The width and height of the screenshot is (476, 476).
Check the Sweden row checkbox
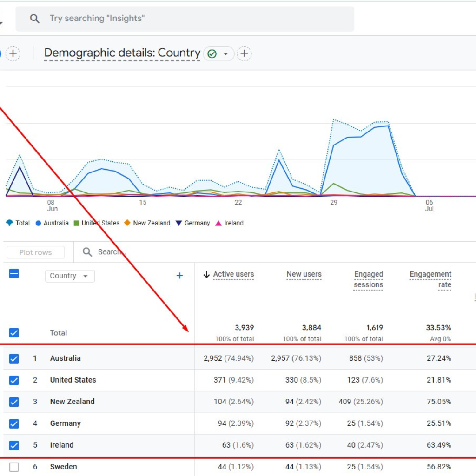coord(13,467)
